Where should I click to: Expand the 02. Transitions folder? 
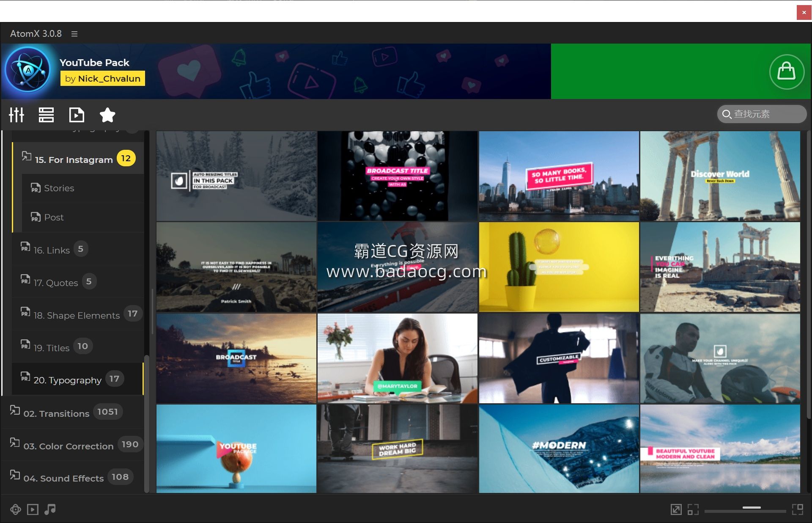[x=73, y=413]
